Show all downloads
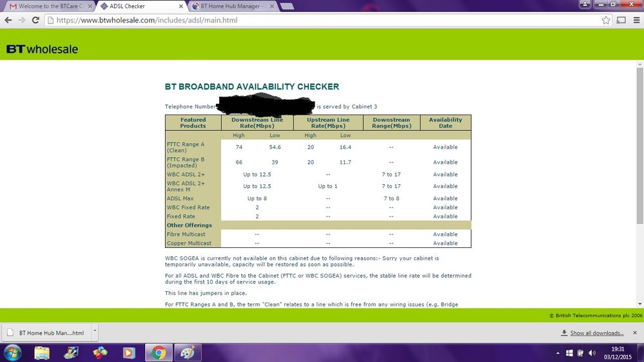 (592, 333)
